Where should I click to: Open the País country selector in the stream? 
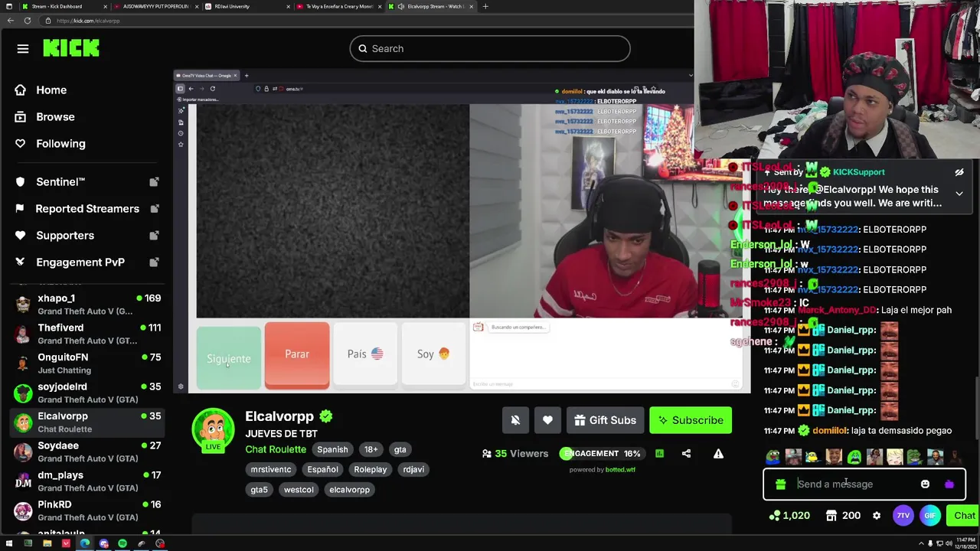click(365, 354)
